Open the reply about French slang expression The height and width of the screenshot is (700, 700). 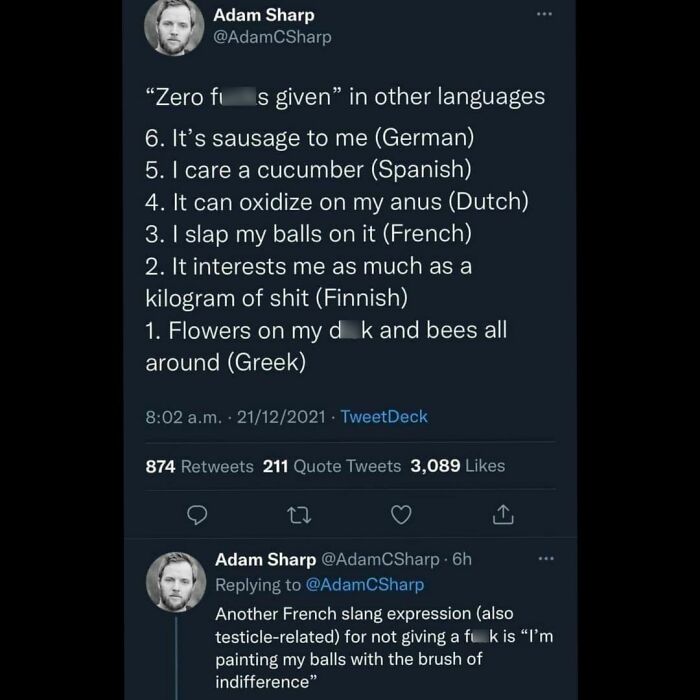370,648
